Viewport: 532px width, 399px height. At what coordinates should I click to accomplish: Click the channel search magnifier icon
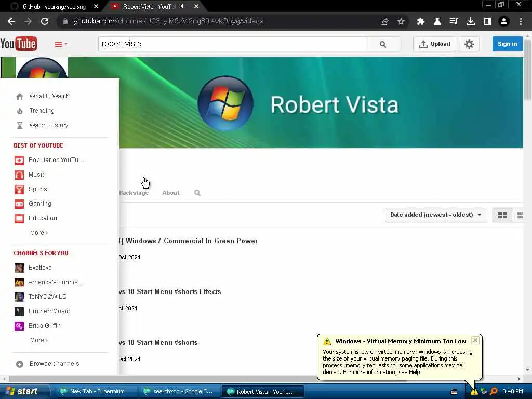[x=197, y=193]
